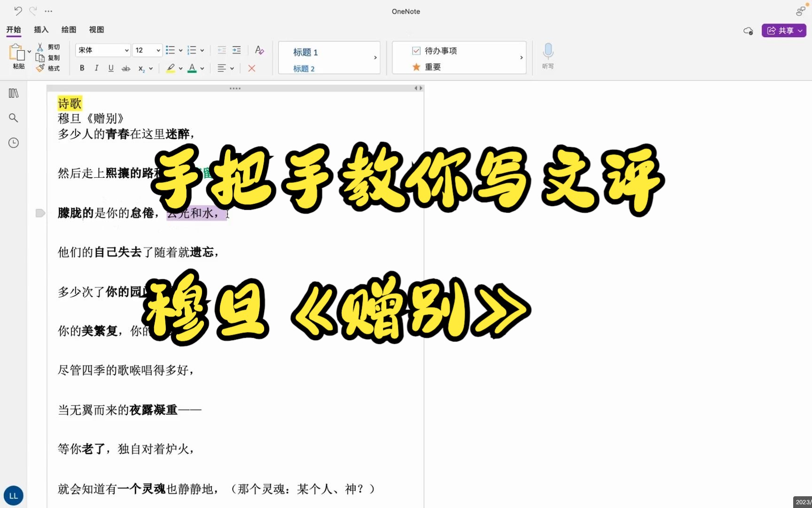Screen dimensions: 812x508
Task: Apply 标题 1 heading style
Action: click(x=305, y=52)
